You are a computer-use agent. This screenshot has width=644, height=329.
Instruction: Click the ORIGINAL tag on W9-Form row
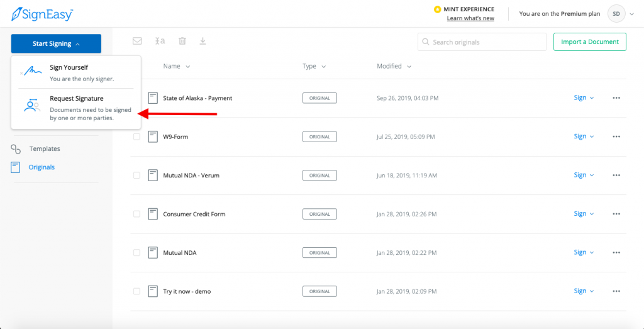click(319, 137)
